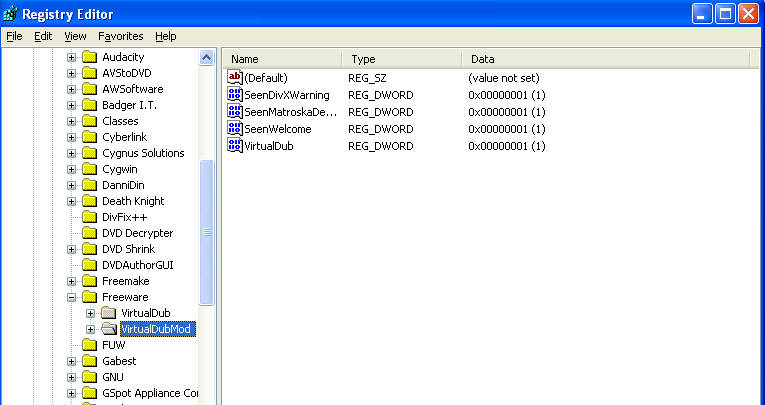The width and height of the screenshot is (765, 405).
Task: Select the Cyberlink folder icon
Action: 90,137
